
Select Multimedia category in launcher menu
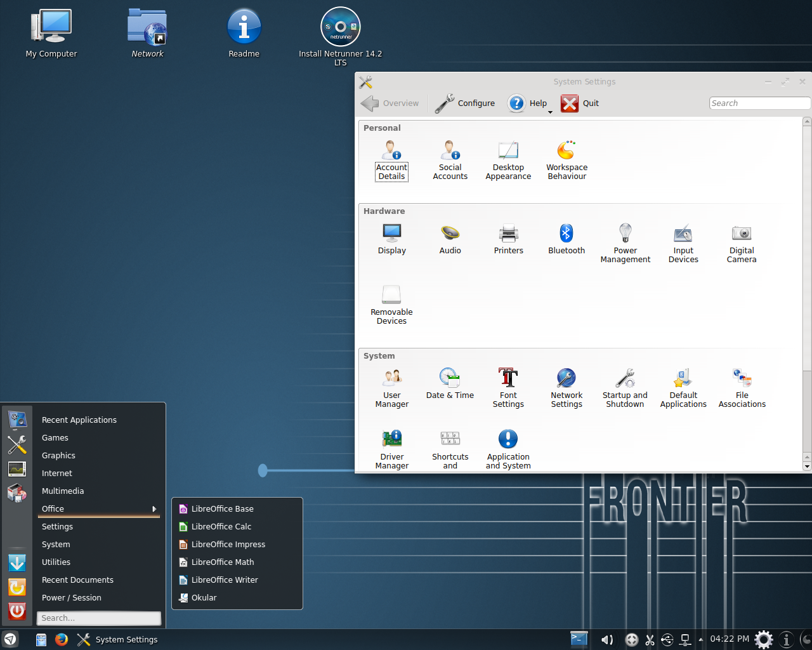[x=98, y=491]
